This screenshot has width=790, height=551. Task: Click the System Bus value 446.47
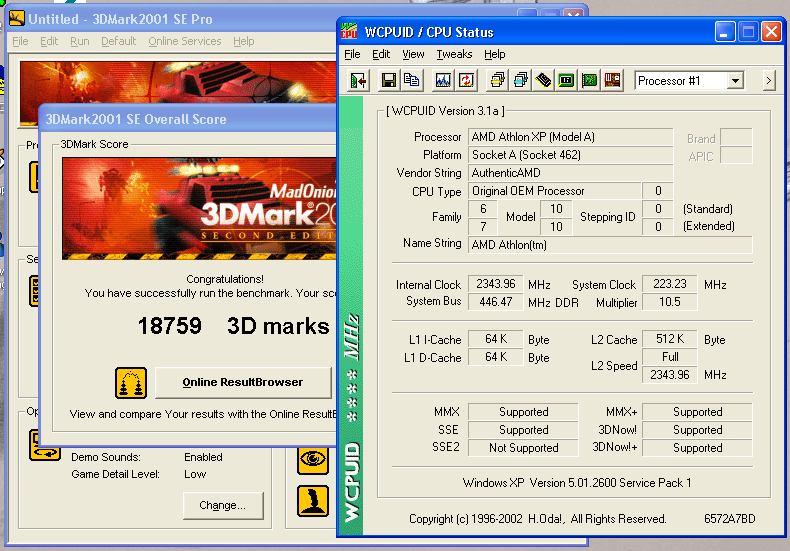click(x=496, y=302)
